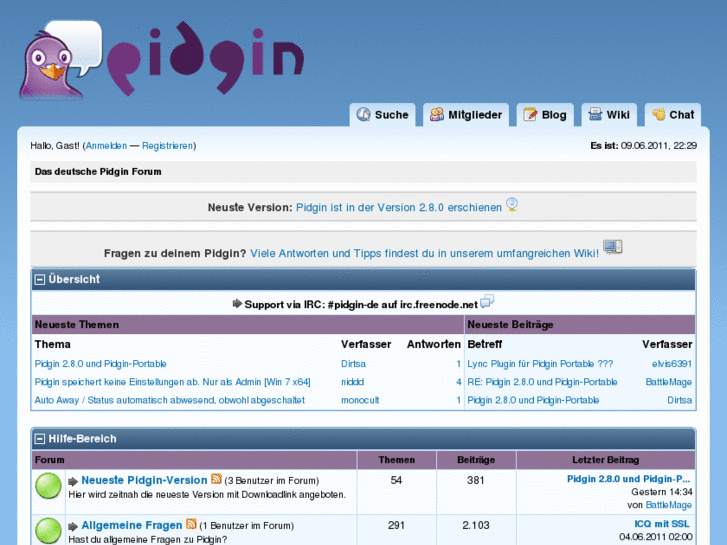
Task: Click the date 09.06.2011, 22:29
Action: pyautogui.click(x=659, y=146)
